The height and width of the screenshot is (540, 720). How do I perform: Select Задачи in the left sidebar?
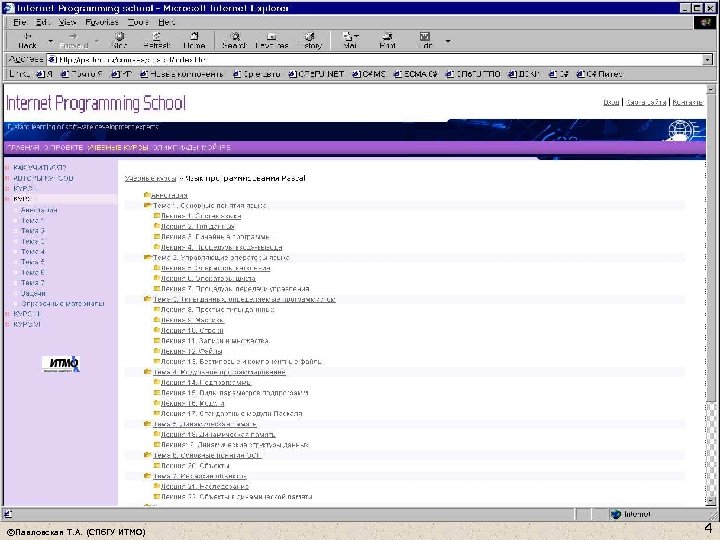click(33, 293)
